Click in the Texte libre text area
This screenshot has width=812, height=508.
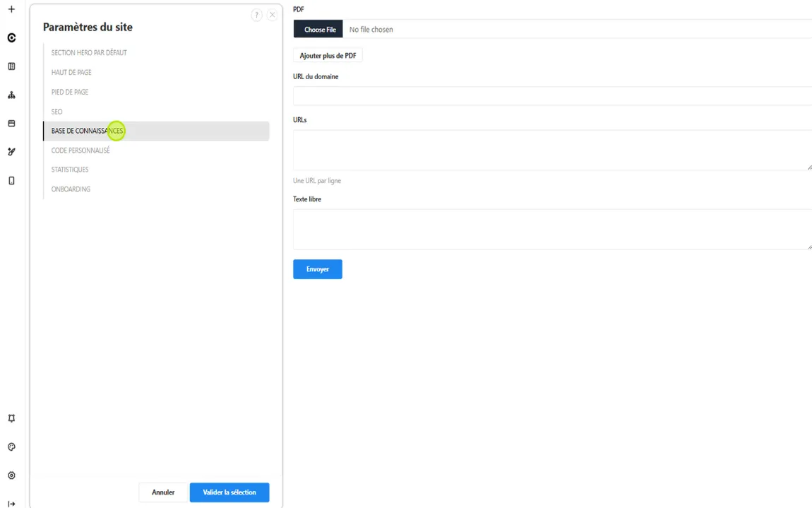tap(552, 229)
